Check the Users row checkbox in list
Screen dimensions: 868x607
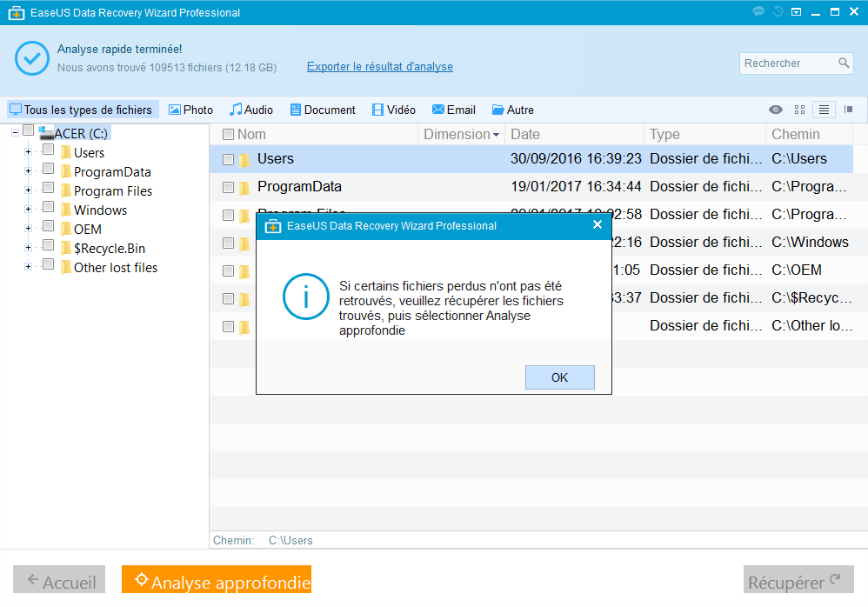tap(228, 159)
